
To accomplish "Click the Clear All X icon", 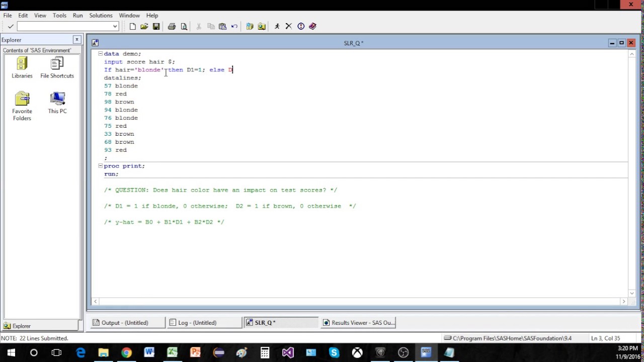I will [289, 26].
